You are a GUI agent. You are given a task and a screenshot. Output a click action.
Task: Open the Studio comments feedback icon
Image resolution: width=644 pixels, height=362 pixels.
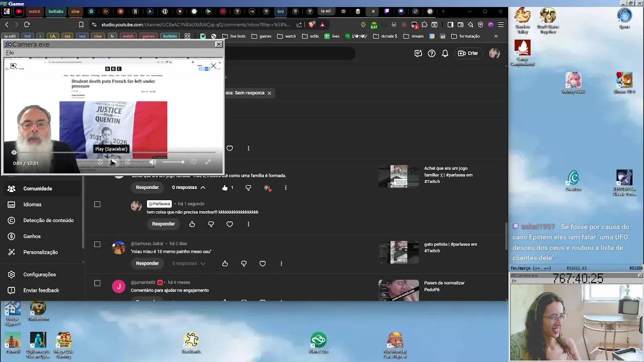[x=418, y=53]
